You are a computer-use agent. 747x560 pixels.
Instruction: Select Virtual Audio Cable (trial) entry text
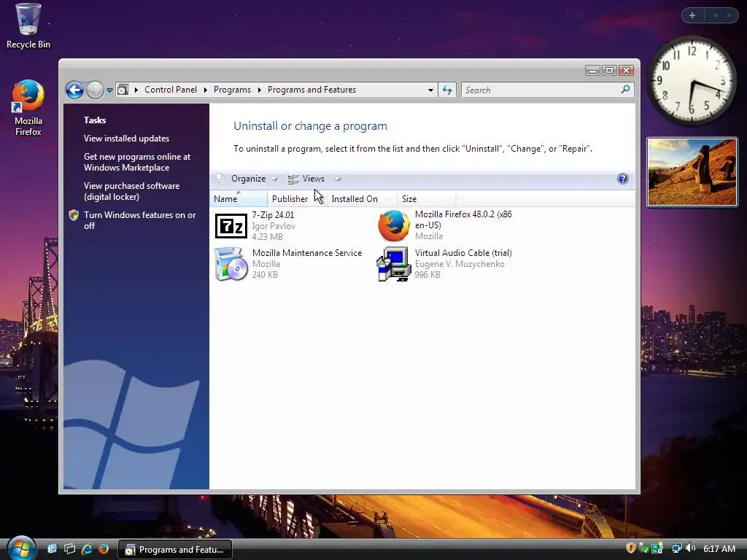463,253
